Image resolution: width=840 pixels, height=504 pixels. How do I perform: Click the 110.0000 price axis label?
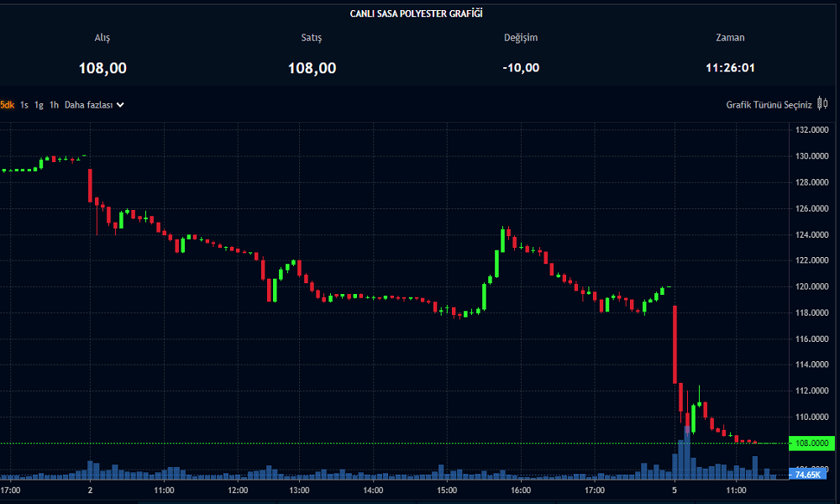pyautogui.click(x=811, y=417)
